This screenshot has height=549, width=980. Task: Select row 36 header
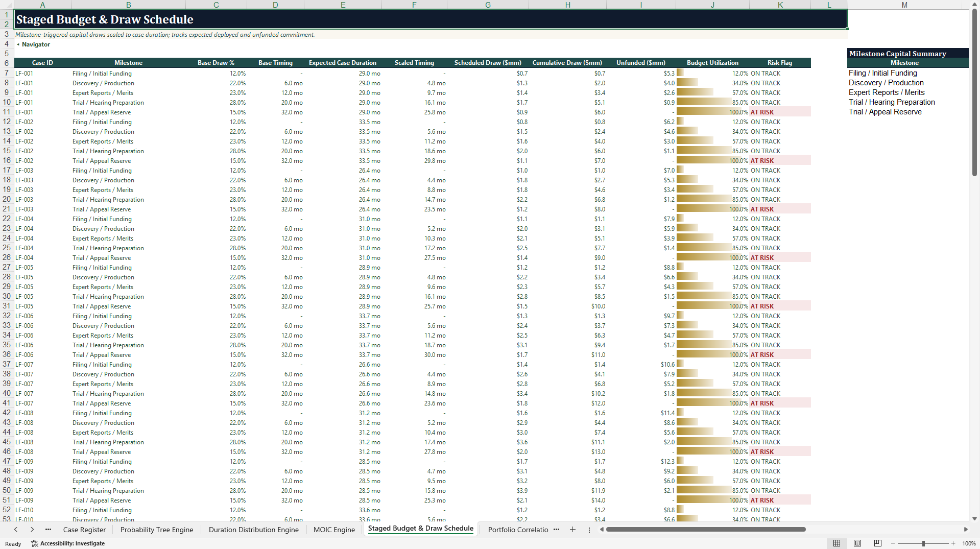(7, 354)
